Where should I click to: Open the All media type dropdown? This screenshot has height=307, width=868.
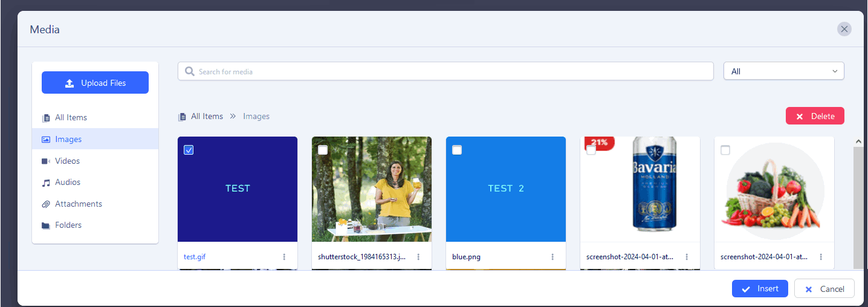(783, 71)
